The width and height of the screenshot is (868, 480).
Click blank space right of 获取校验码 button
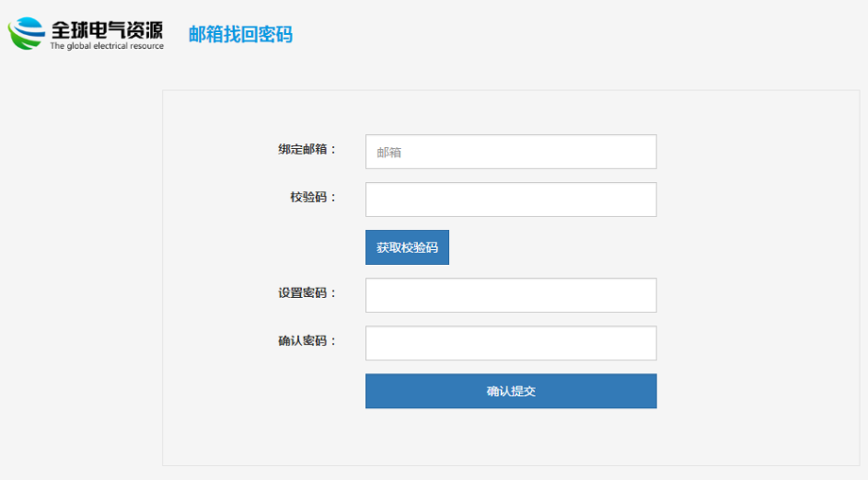(554, 248)
